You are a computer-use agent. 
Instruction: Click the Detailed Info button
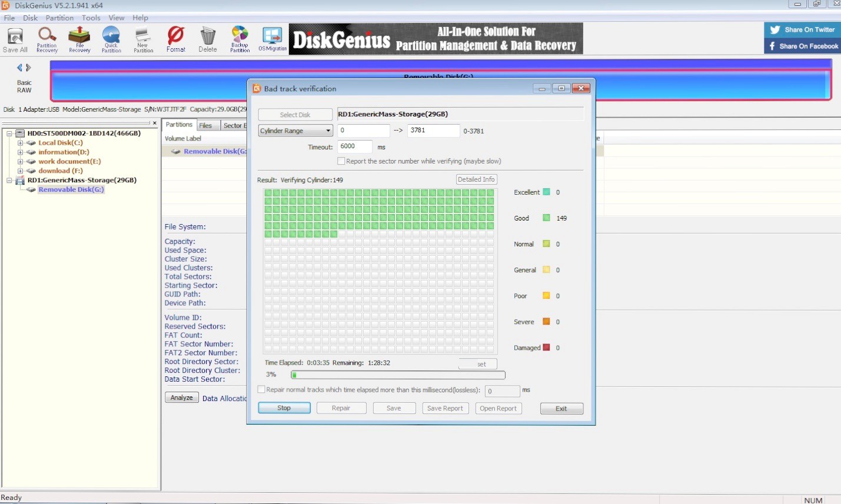477,179
